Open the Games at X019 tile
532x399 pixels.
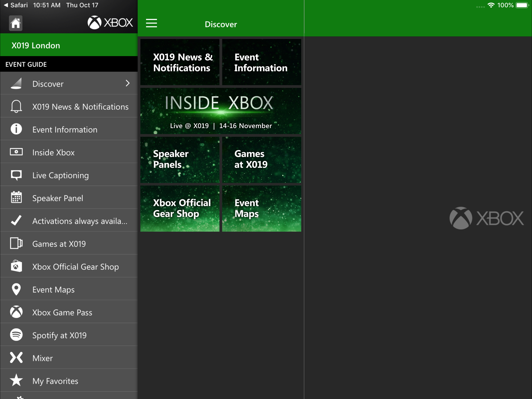262,160
